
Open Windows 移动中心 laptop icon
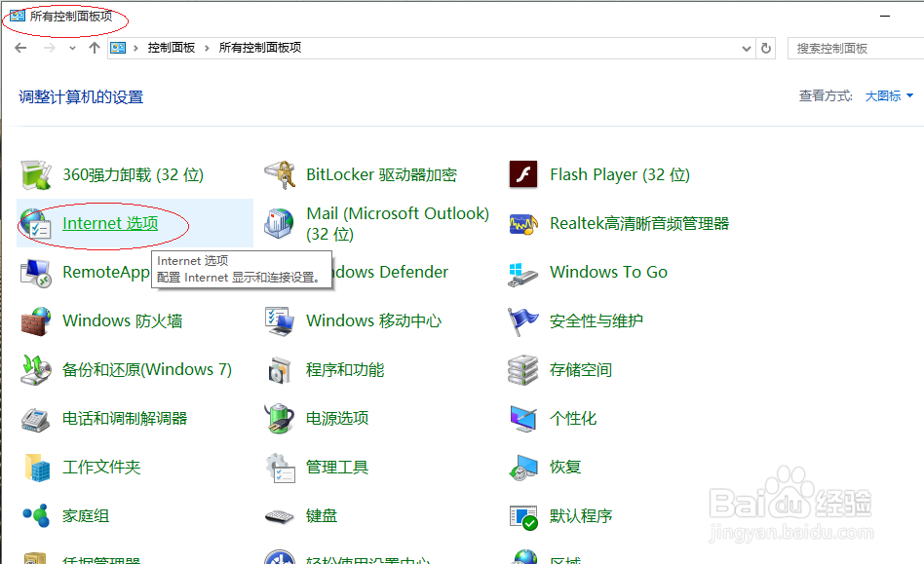point(280,321)
